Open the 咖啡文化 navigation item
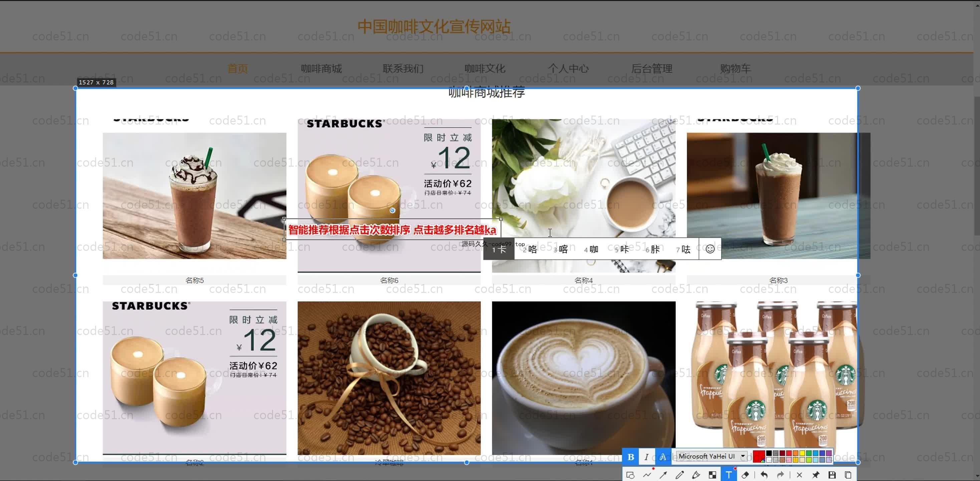The height and width of the screenshot is (481, 980). click(485, 68)
